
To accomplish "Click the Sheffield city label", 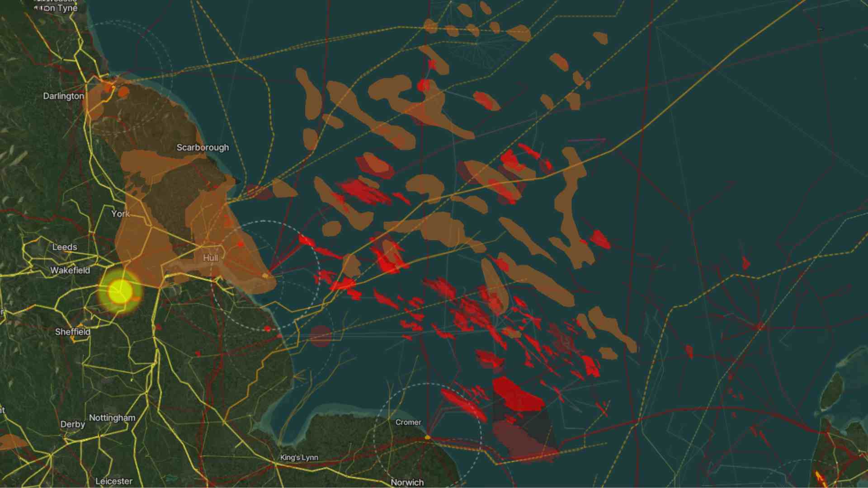I will [72, 332].
